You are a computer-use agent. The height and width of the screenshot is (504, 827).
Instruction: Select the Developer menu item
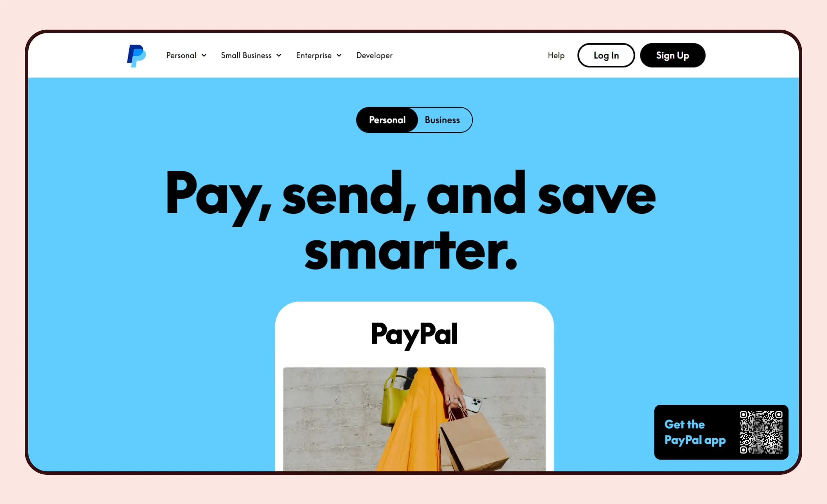coord(375,55)
